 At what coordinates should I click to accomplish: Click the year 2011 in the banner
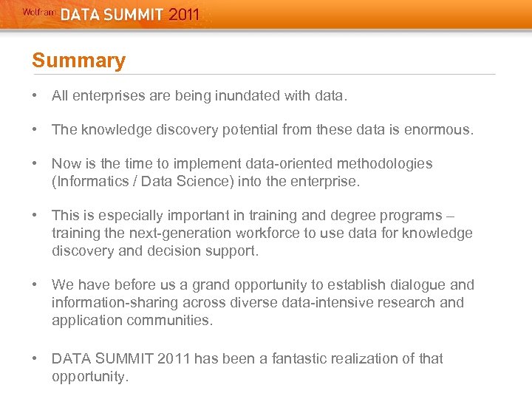pos(184,15)
